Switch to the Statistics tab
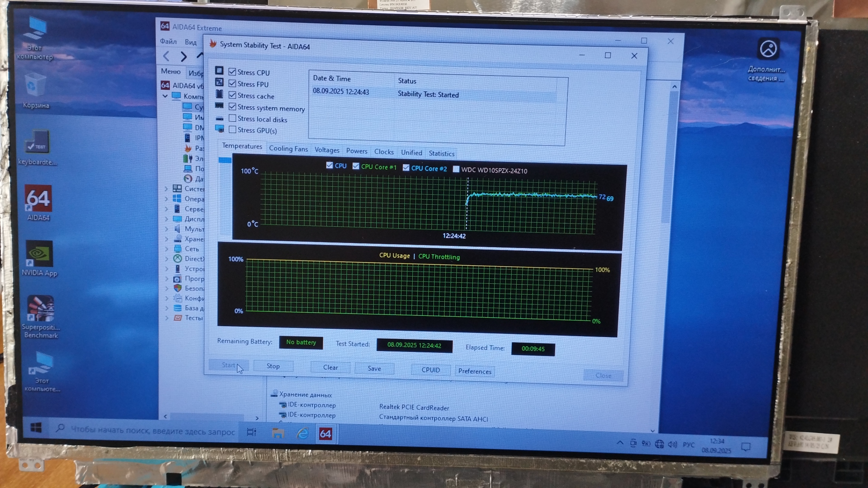Image resolution: width=868 pixels, height=488 pixels. tap(441, 154)
